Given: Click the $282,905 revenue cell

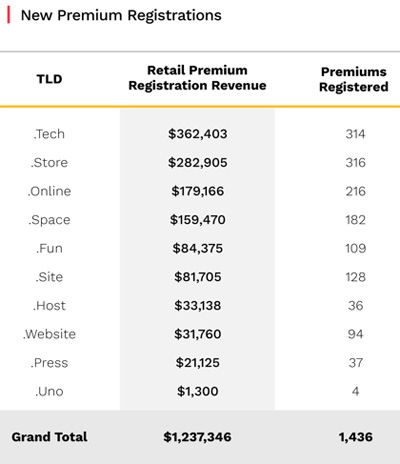Looking at the screenshot, I should tap(198, 163).
